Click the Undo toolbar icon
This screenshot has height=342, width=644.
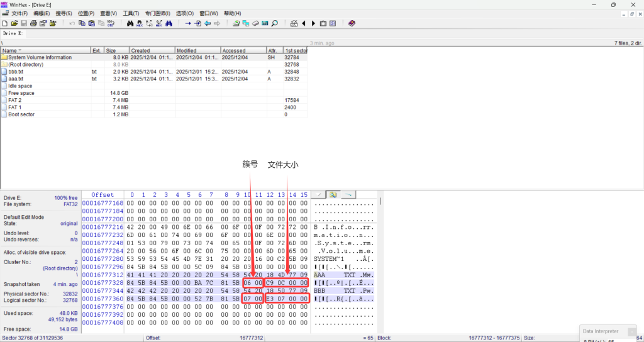tap(72, 23)
